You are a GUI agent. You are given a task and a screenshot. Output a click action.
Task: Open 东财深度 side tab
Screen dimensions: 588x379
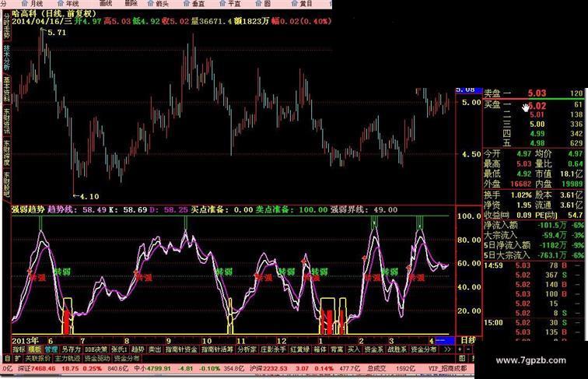[6, 153]
